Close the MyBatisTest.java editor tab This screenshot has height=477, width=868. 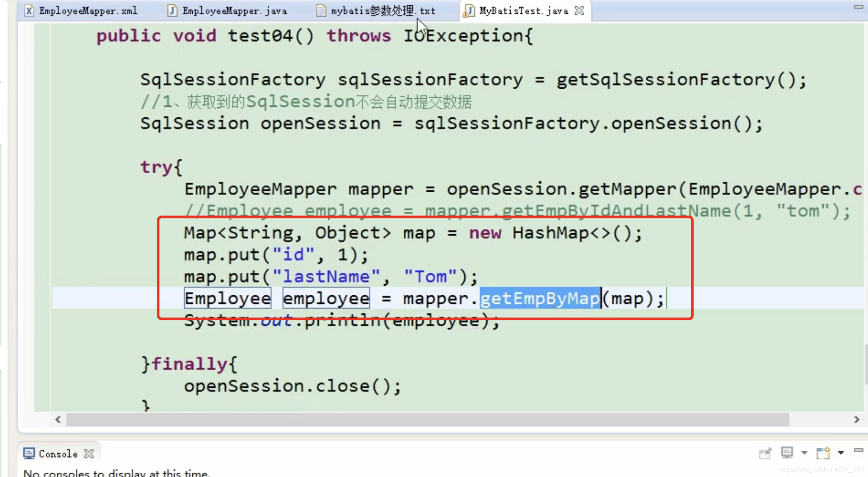coord(580,11)
